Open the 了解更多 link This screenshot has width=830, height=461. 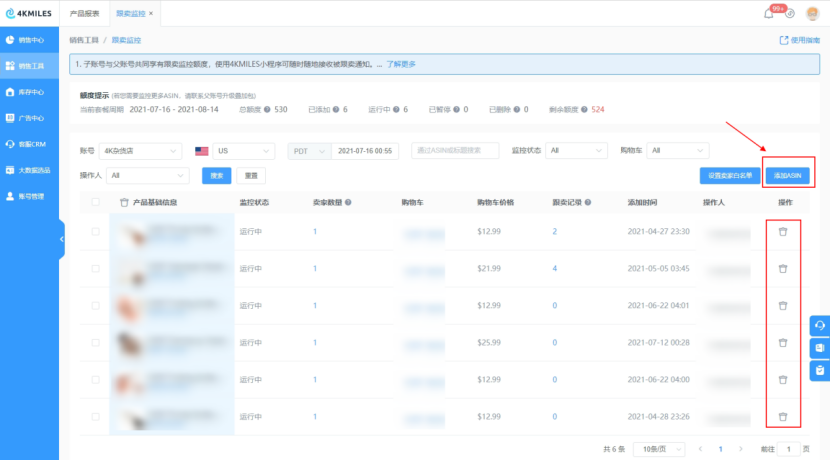click(401, 64)
